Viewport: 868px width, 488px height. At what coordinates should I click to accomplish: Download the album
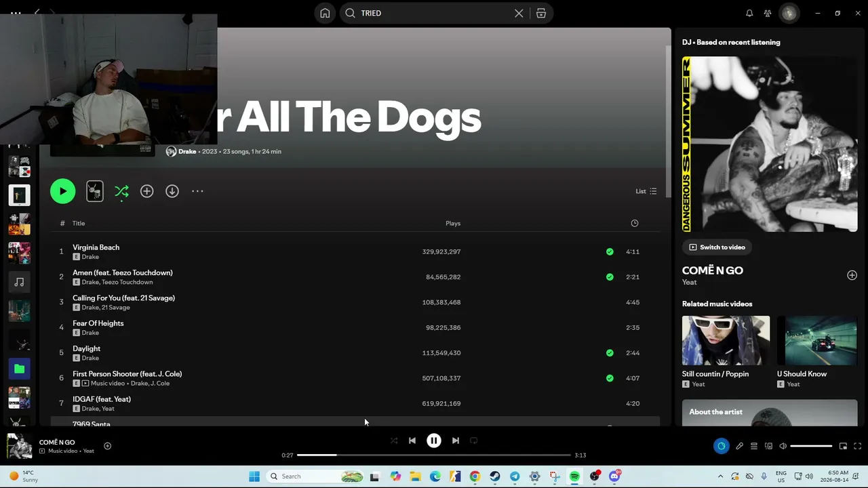[172, 191]
